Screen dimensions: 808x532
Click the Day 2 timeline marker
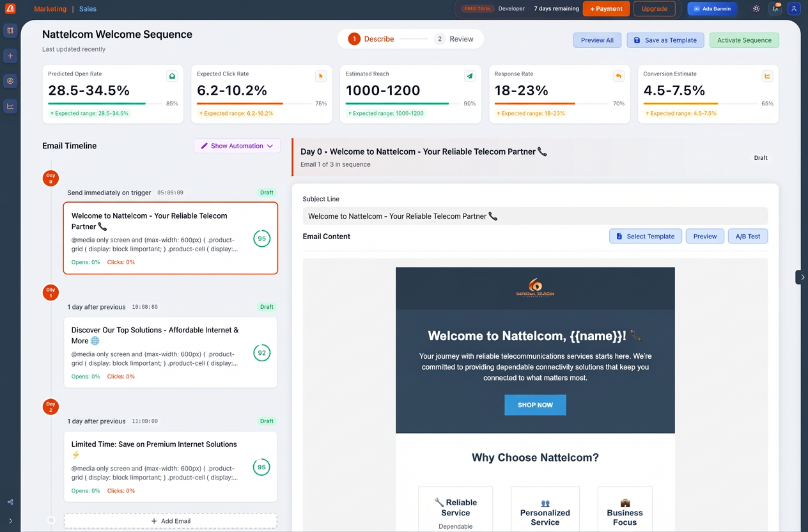click(50, 406)
